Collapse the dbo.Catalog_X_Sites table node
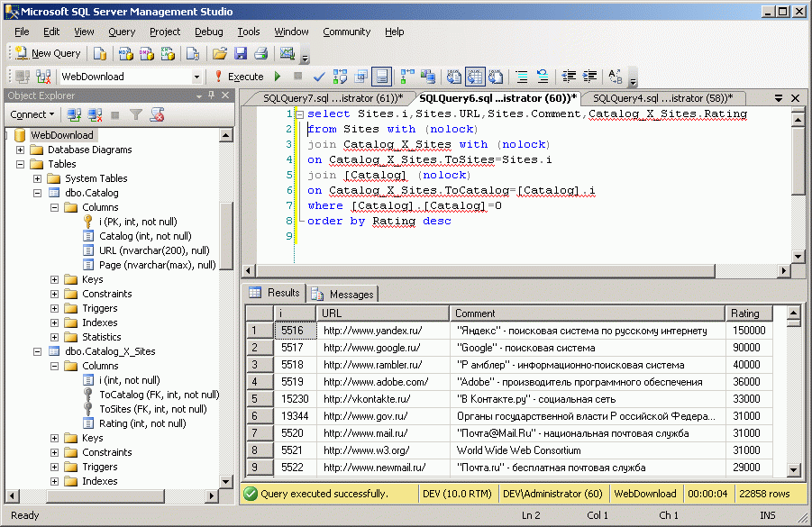This screenshot has height=527, width=812. point(37,351)
